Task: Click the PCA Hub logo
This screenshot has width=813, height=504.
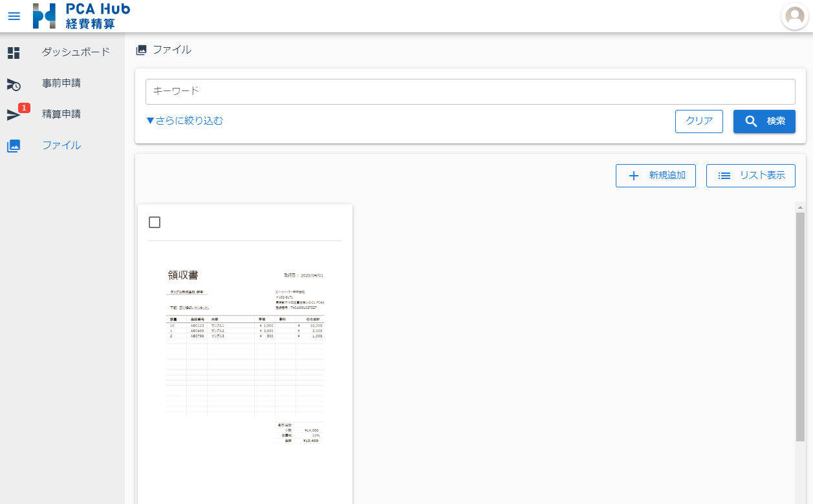Action: [x=81, y=16]
